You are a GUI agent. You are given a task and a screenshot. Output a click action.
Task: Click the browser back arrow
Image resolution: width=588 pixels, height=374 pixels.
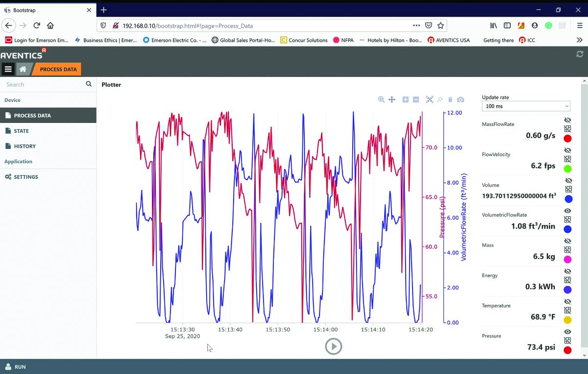pos(9,25)
